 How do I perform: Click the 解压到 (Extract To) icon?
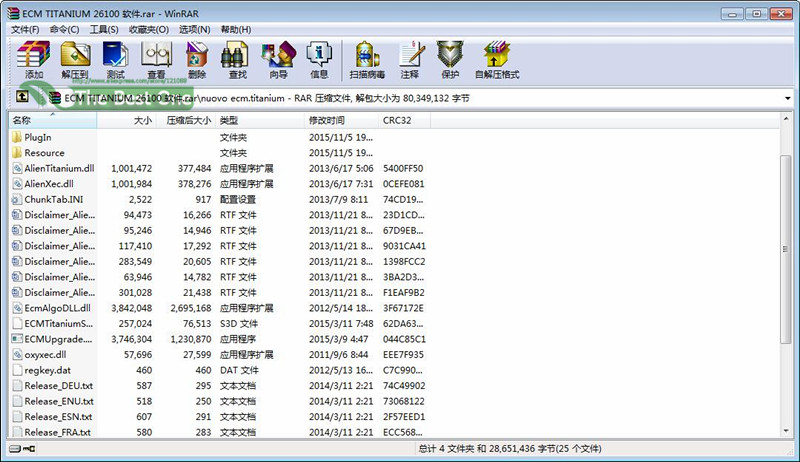75,59
